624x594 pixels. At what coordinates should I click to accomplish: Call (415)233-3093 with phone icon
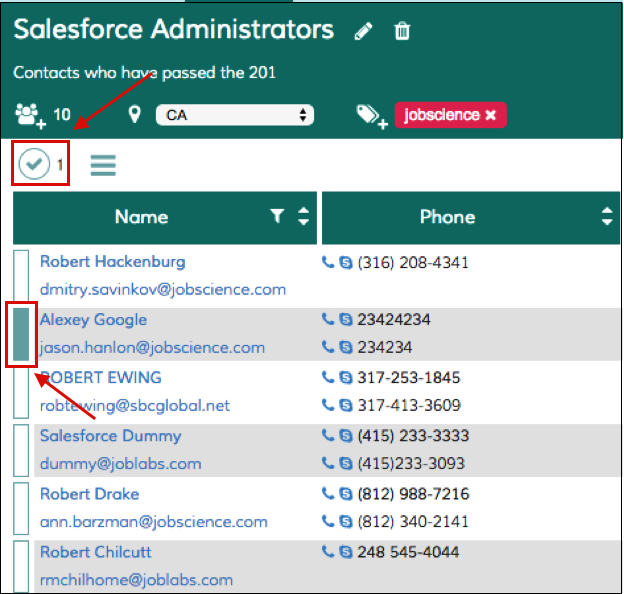[x=328, y=463]
